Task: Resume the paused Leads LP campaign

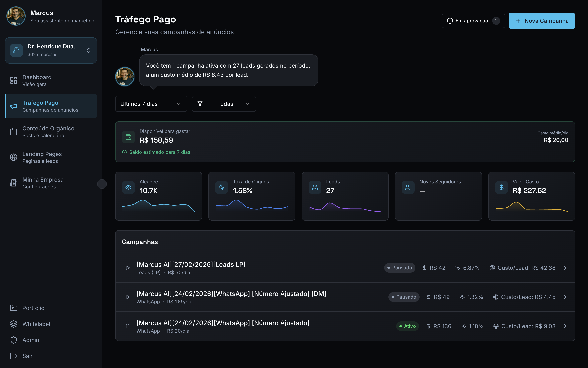Action: [x=128, y=268]
